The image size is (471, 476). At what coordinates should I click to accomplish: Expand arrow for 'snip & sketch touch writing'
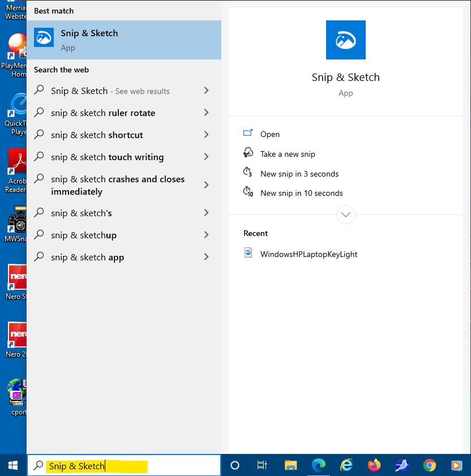(206, 157)
